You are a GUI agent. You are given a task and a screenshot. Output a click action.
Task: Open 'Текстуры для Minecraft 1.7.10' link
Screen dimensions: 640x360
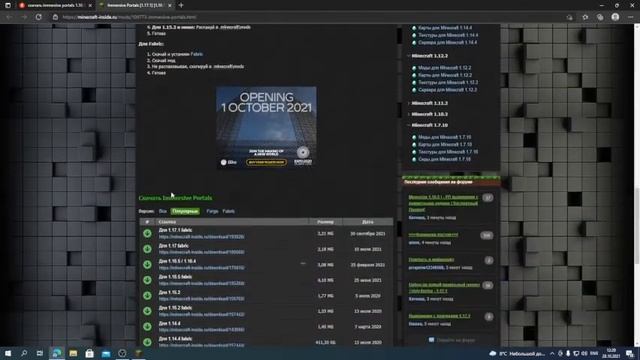[x=448, y=152]
